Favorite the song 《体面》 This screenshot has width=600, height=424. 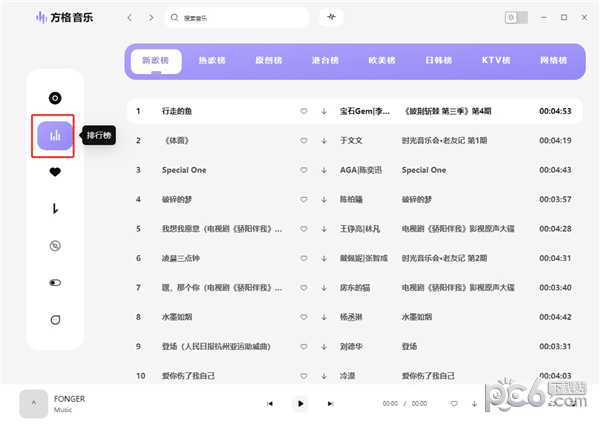[303, 141]
